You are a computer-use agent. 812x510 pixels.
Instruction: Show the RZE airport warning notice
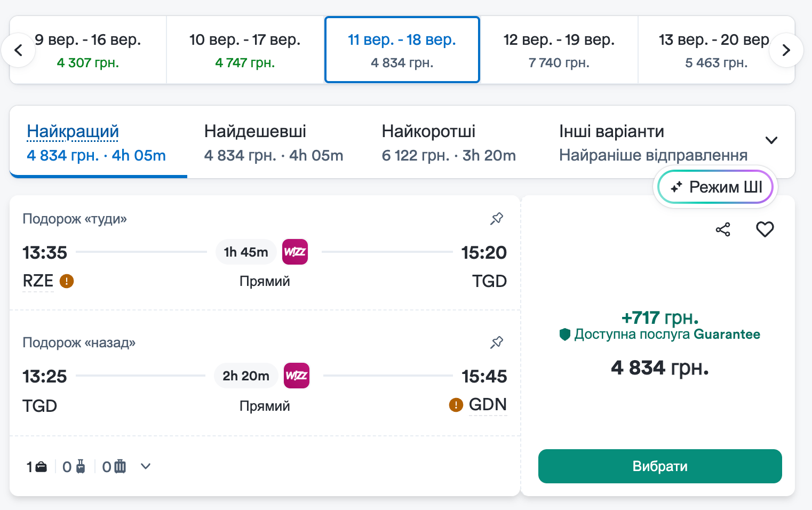[67, 281]
